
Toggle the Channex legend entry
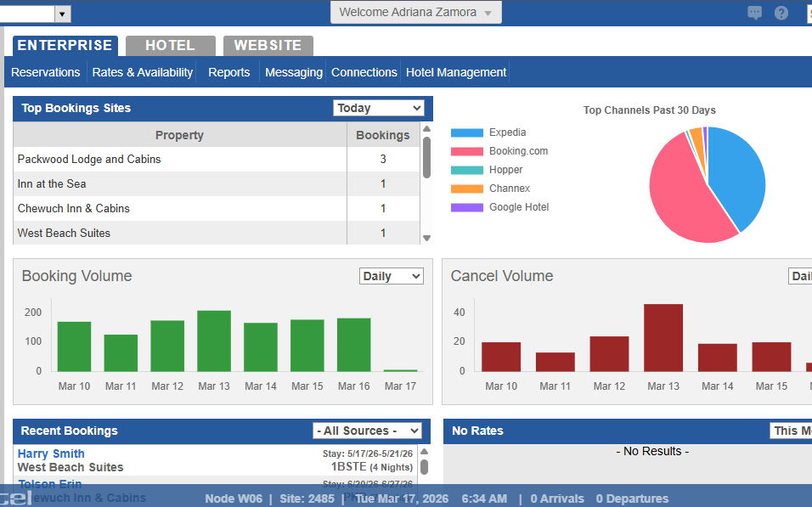(490, 189)
